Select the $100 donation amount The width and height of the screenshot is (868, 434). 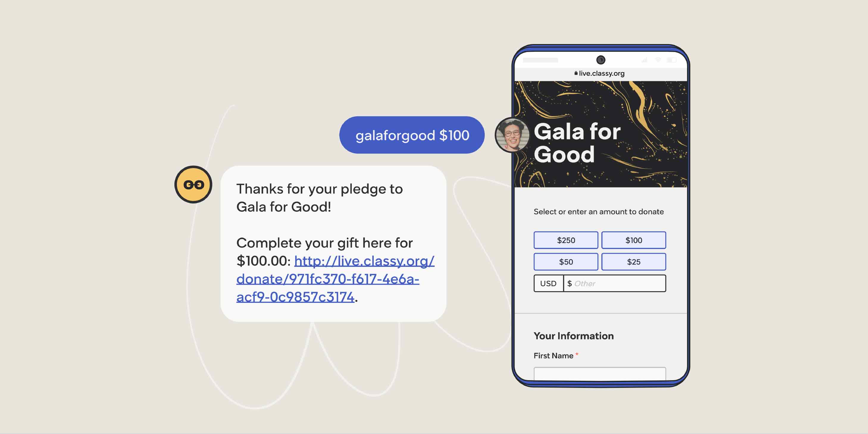(634, 240)
